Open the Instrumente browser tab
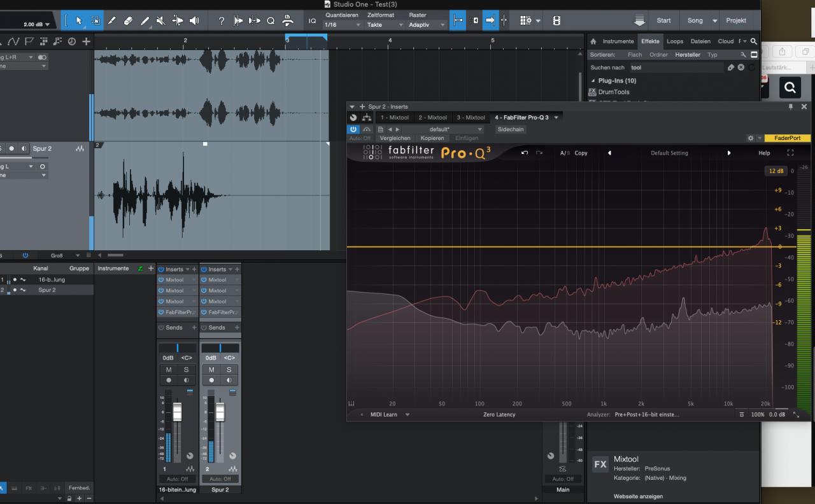The image size is (815, 504). coord(618,41)
